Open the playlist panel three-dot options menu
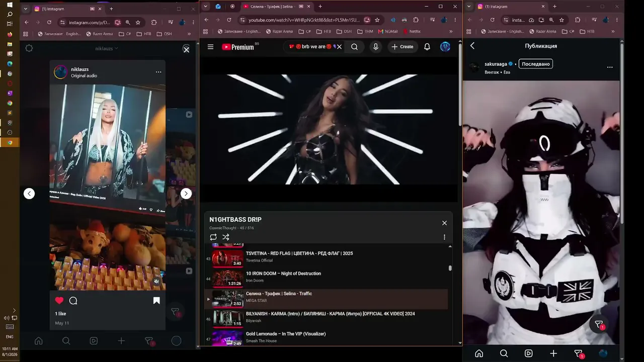The image size is (644, 362). [x=444, y=237]
